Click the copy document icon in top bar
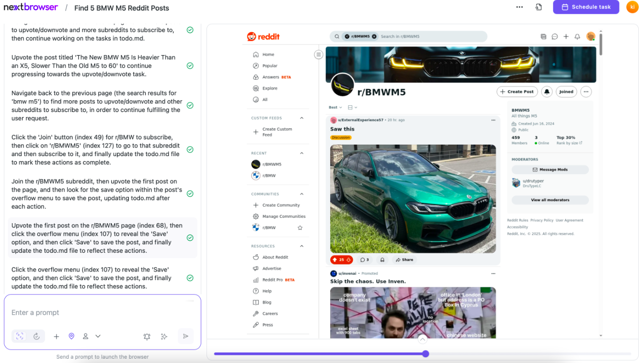The height and width of the screenshot is (363, 644). point(539,7)
